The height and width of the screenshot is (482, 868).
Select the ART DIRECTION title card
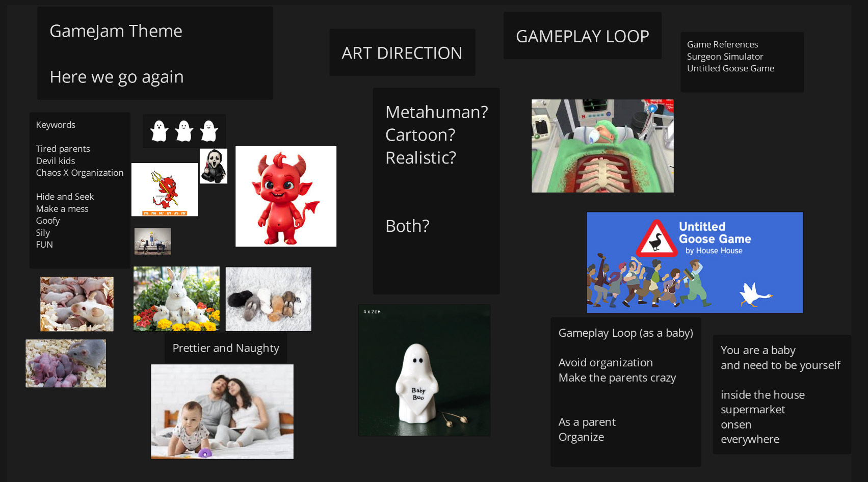402,52
